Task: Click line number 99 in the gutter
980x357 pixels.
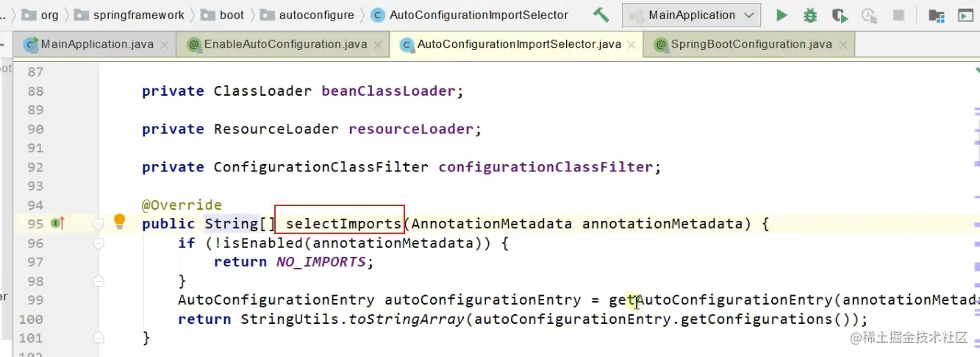Action: coord(35,300)
